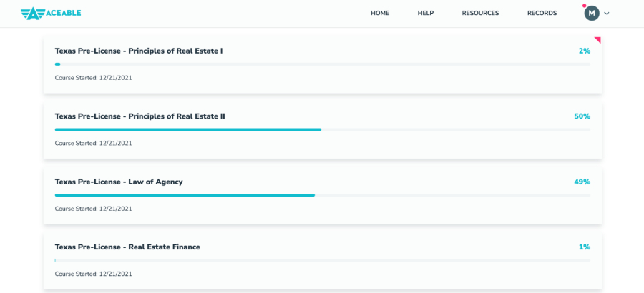The height and width of the screenshot is (293, 644).
Task: Click the 49% completion label
Action: coord(582,182)
